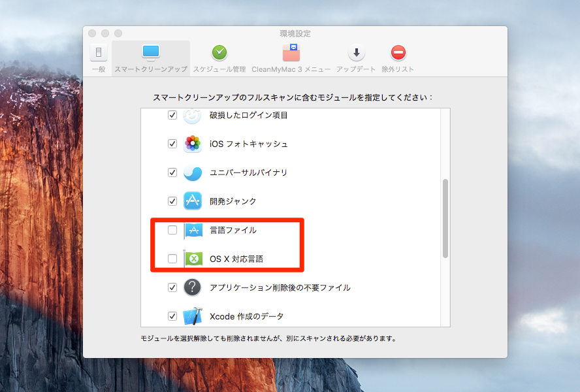
Task: Uncheck 開発ジャンク checkbox
Action: pyautogui.click(x=172, y=201)
